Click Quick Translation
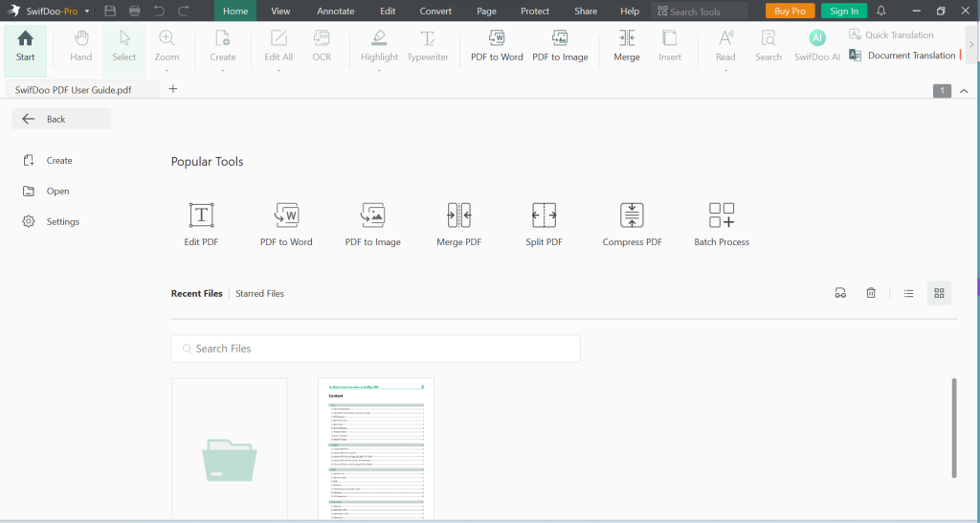Screen dimensions: 980x523 point(891,35)
